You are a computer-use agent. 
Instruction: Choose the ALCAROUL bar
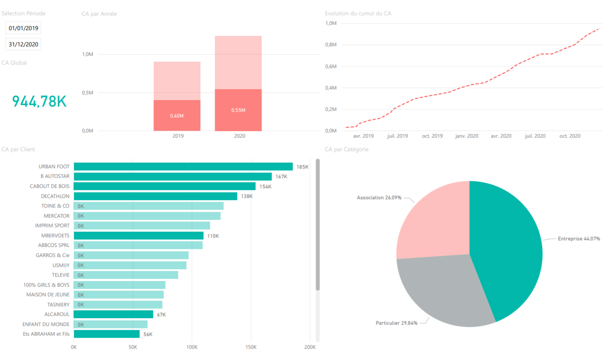(x=113, y=314)
